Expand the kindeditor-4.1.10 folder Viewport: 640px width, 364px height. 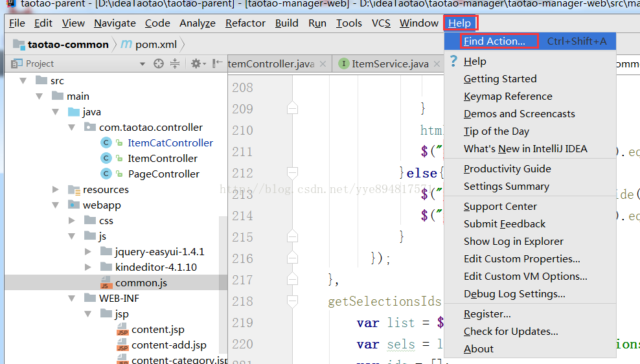pyautogui.click(x=87, y=267)
